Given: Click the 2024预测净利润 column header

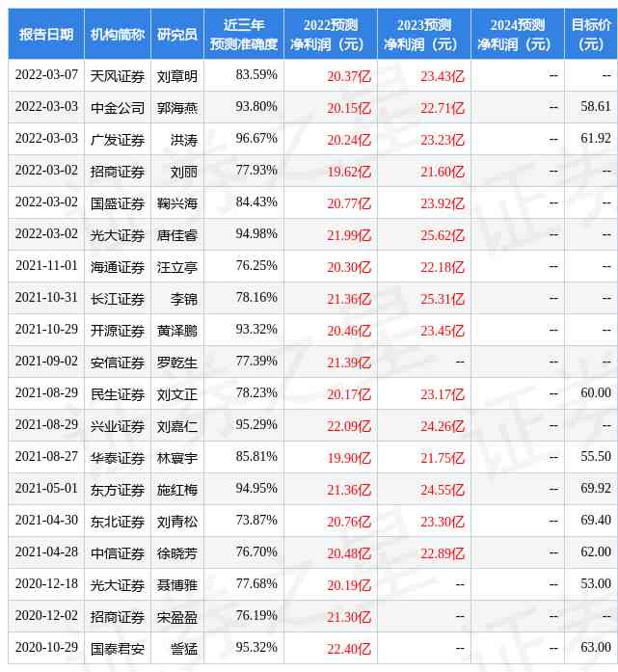Looking at the screenshot, I should (518, 35).
